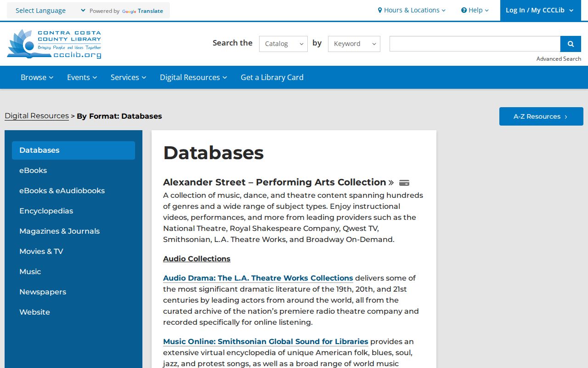Open the Log In / My CCCLib menu
This screenshot has width=588, height=368.
[x=540, y=10]
